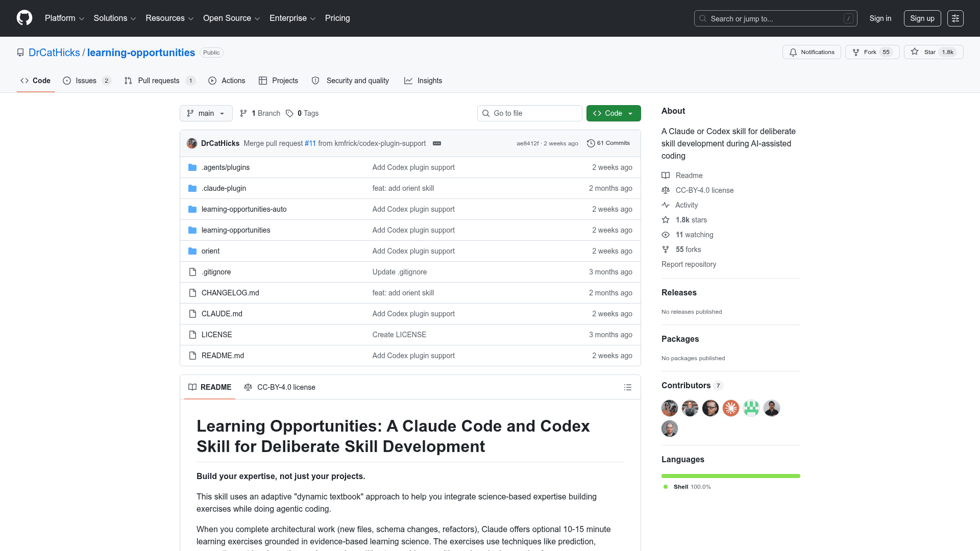The height and width of the screenshot is (551, 980).
Task: Open the learning-opportunities folder
Action: click(236, 230)
